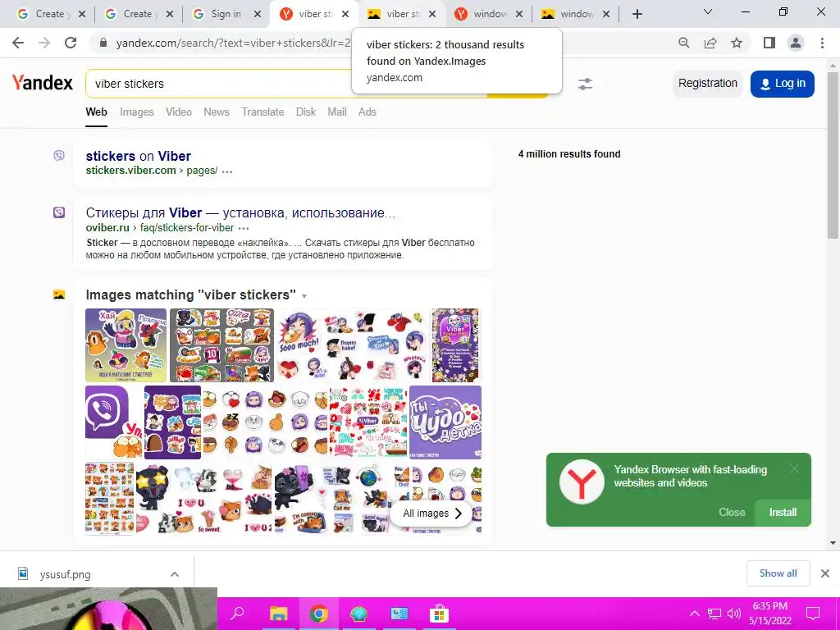Viewport: 840px width, 630px height.
Task: Click the Yandex logo
Action: [x=43, y=83]
